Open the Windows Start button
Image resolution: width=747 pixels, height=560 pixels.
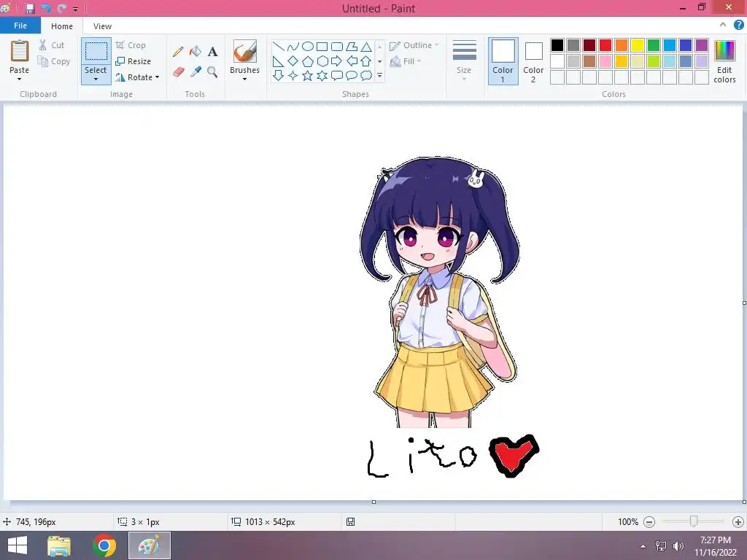pos(18,545)
